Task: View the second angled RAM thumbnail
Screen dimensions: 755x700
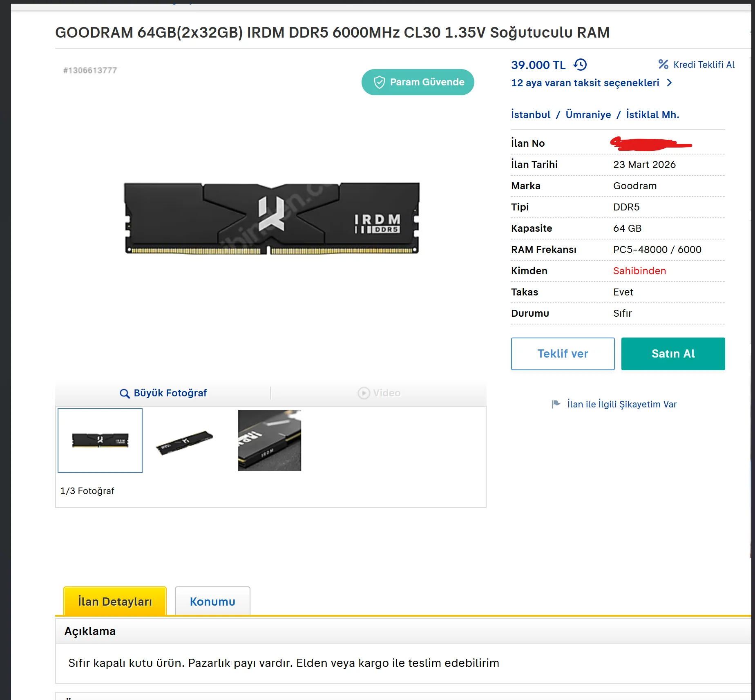Action: tap(185, 441)
